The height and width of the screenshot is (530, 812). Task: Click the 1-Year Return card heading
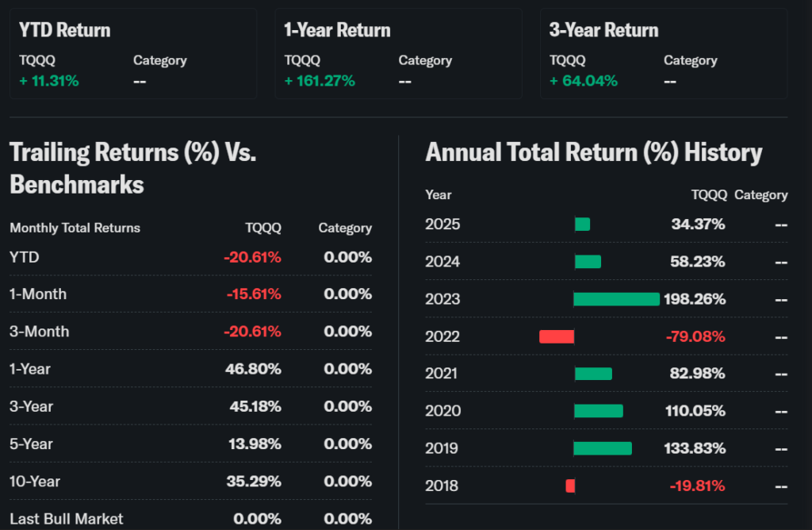[337, 31]
